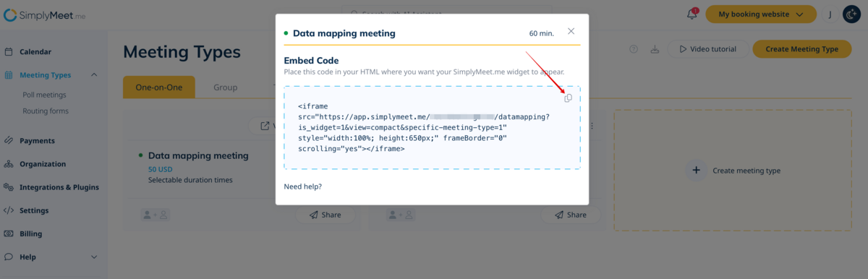The image size is (868, 279).
Task: Open the notifications bell
Action: tap(692, 14)
